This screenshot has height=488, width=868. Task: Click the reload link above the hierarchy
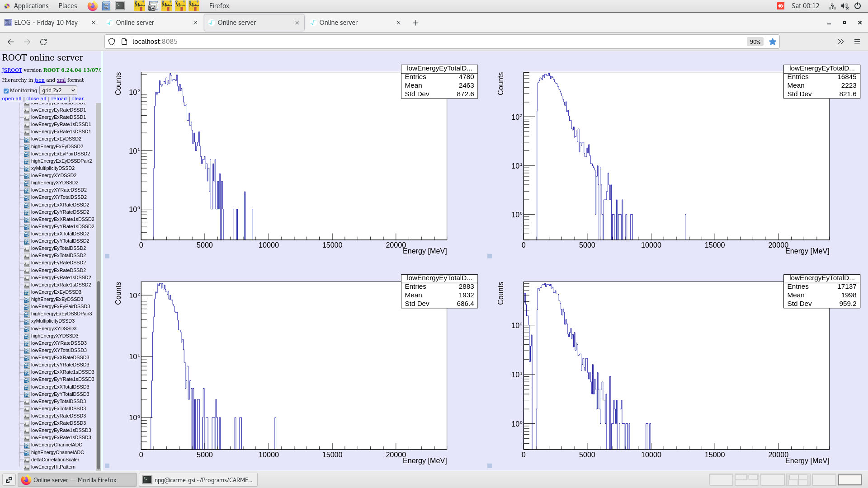[59, 99]
